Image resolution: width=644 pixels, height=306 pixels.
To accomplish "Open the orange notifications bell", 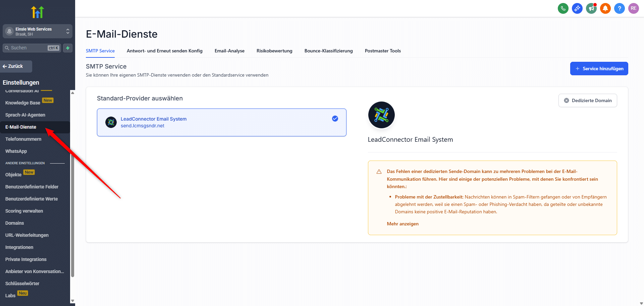I will (605, 8).
